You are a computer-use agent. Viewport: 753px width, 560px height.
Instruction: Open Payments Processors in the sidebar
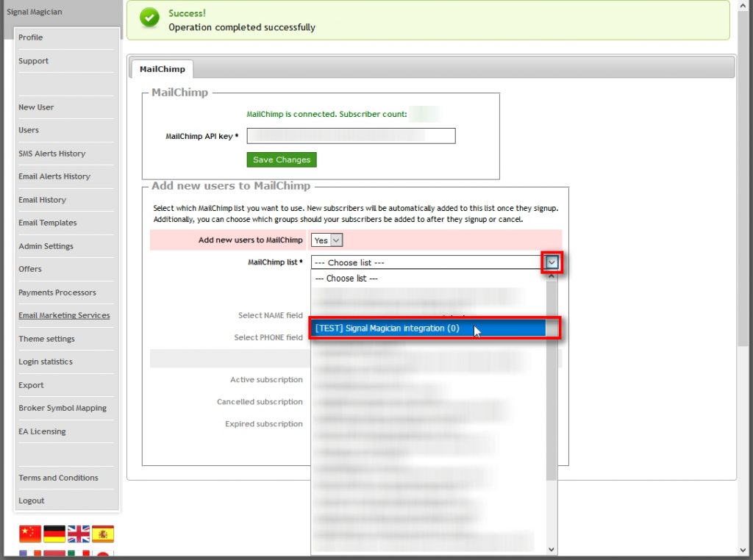coord(57,292)
